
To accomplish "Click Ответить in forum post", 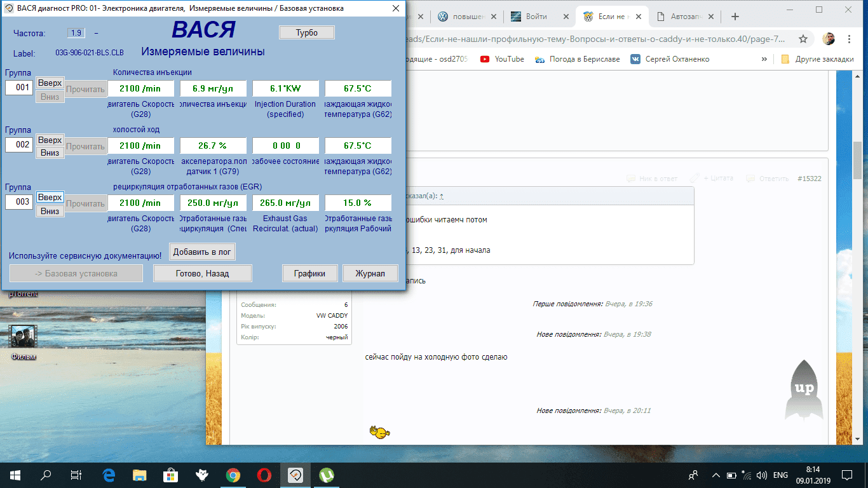I will [x=767, y=179].
